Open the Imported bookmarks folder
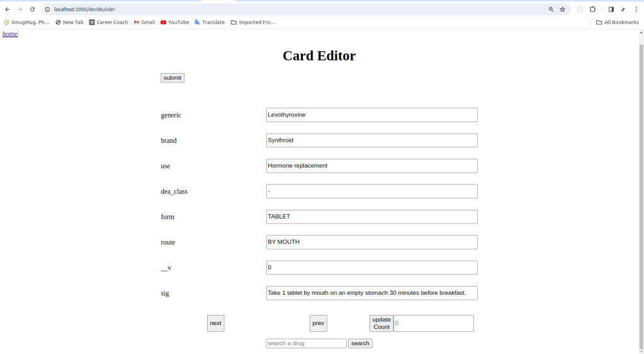The image size is (644, 354). pos(253,22)
